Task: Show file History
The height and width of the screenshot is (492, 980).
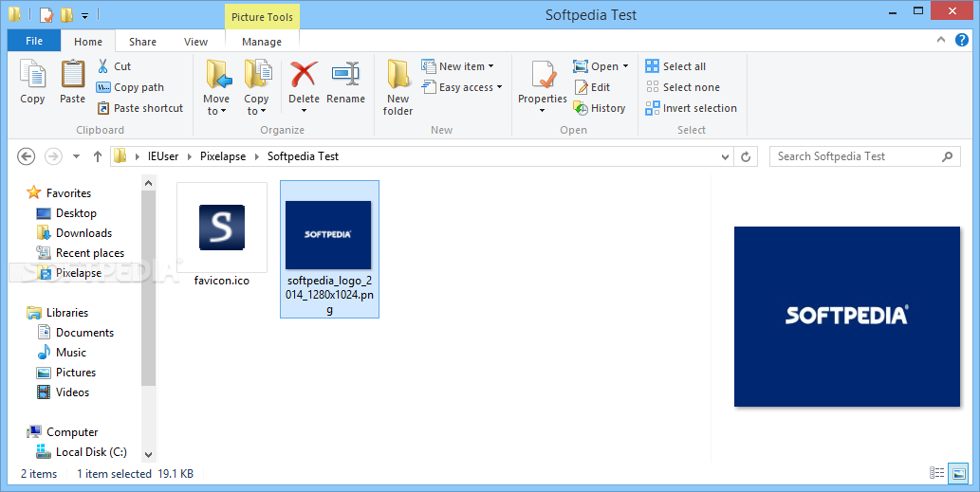Action: pyautogui.click(x=600, y=108)
